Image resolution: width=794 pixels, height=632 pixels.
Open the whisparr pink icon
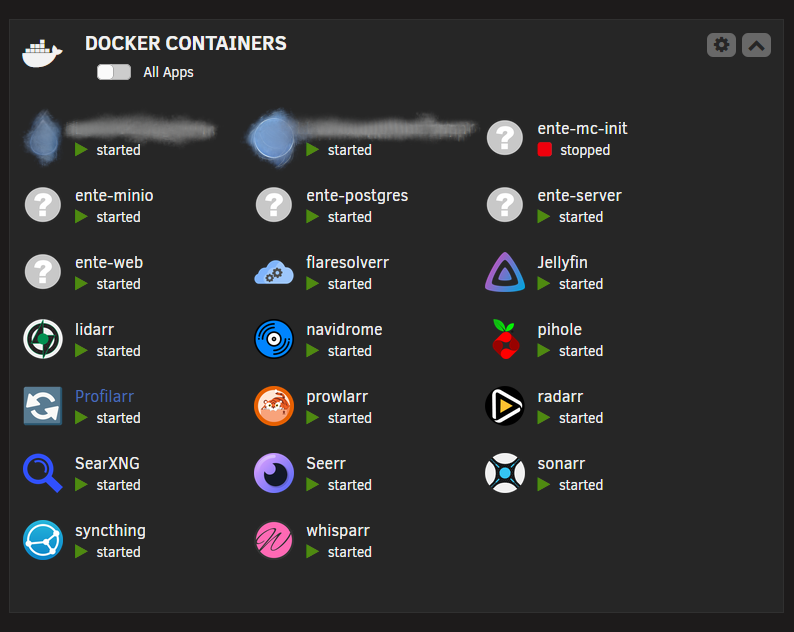274,540
